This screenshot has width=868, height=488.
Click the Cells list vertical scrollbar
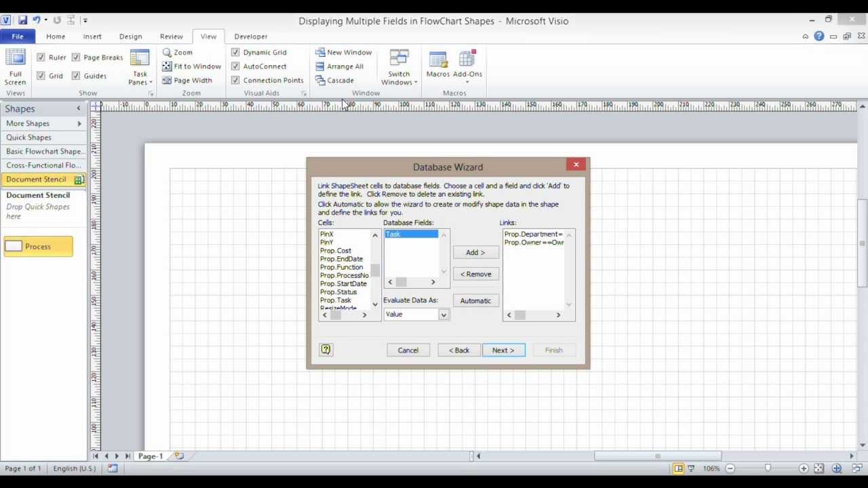tap(375, 269)
